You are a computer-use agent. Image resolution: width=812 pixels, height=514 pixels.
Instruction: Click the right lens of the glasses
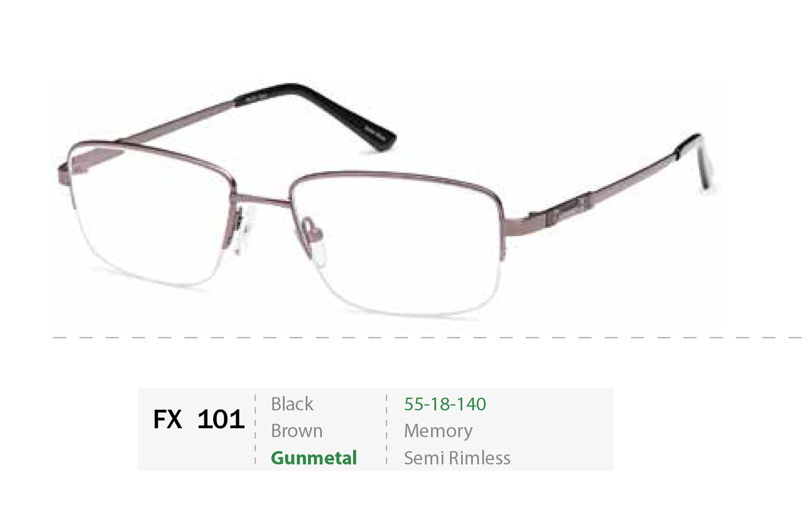click(398, 245)
